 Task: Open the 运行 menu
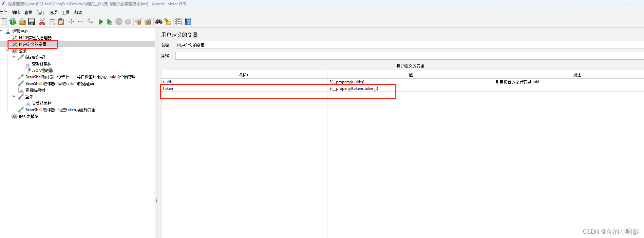[41, 12]
